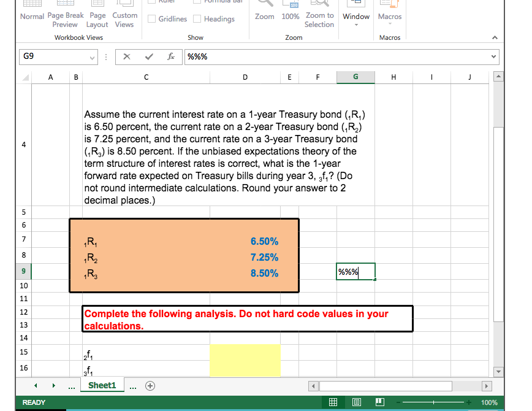This screenshot has height=411, width=532.
Task: Click the red instruction text
Action: click(x=236, y=320)
